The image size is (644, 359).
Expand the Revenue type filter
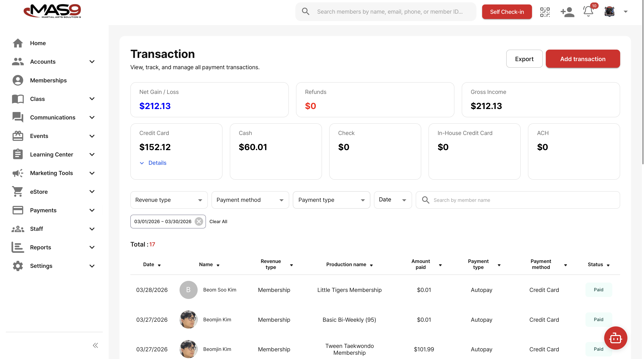[169, 200]
